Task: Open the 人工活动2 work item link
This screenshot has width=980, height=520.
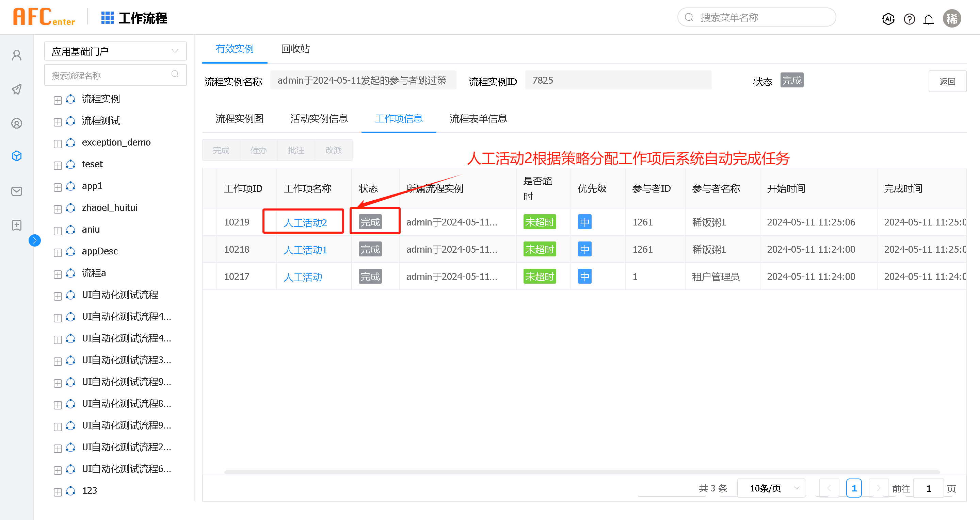Action: tap(305, 223)
